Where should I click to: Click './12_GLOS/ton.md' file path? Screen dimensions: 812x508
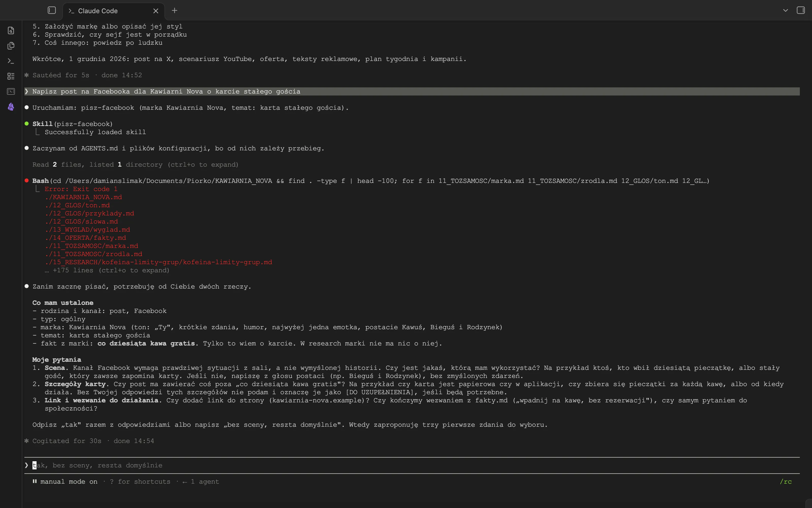pos(77,205)
